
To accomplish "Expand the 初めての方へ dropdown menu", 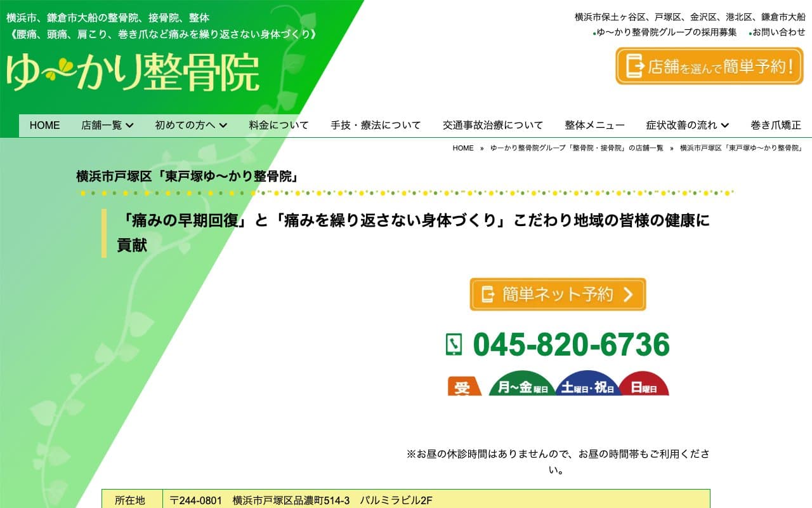I will point(190,125).
